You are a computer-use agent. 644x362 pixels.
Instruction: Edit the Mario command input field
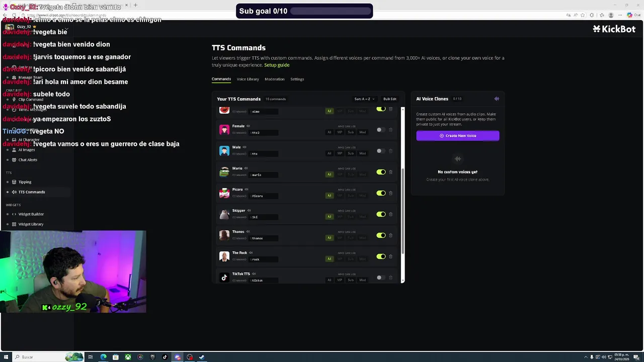pos(264,175)
